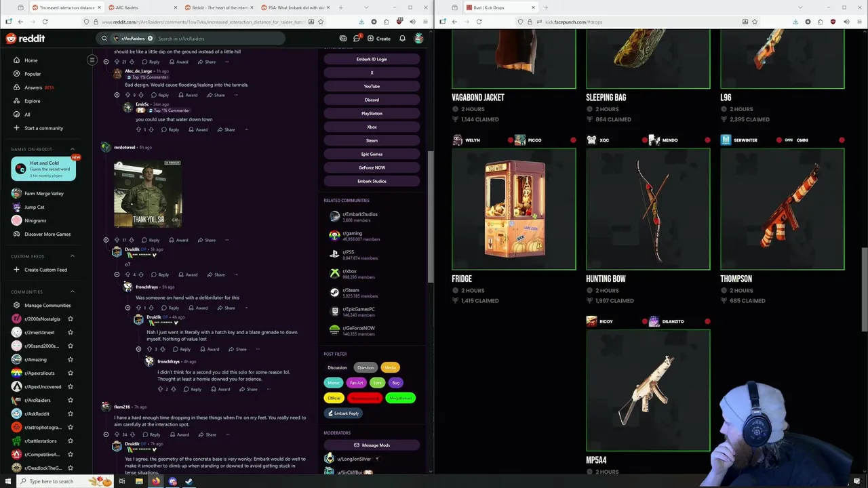Open the Reddit chat icon with notification

[357, 39]
